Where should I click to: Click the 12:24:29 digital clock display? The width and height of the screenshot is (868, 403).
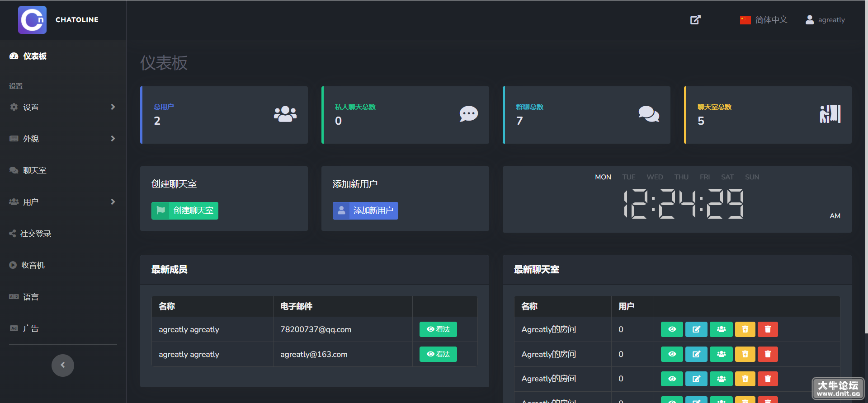point(684,203)
